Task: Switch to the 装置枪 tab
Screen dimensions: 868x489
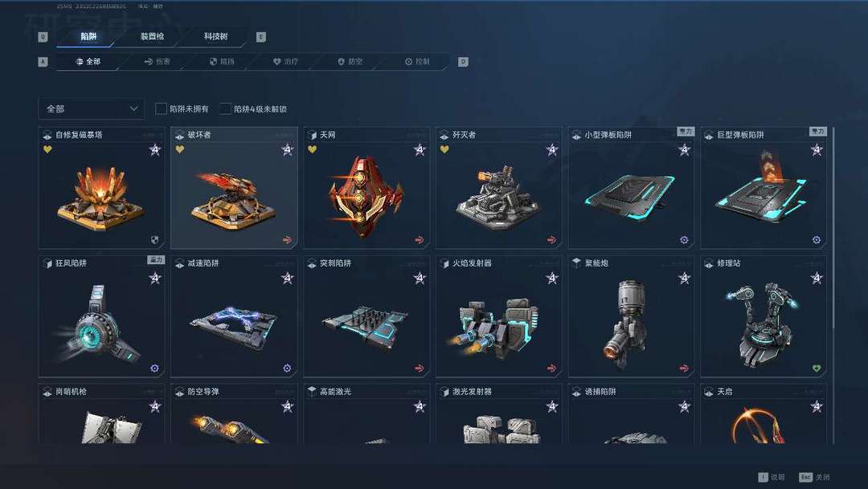Action: 152,36
